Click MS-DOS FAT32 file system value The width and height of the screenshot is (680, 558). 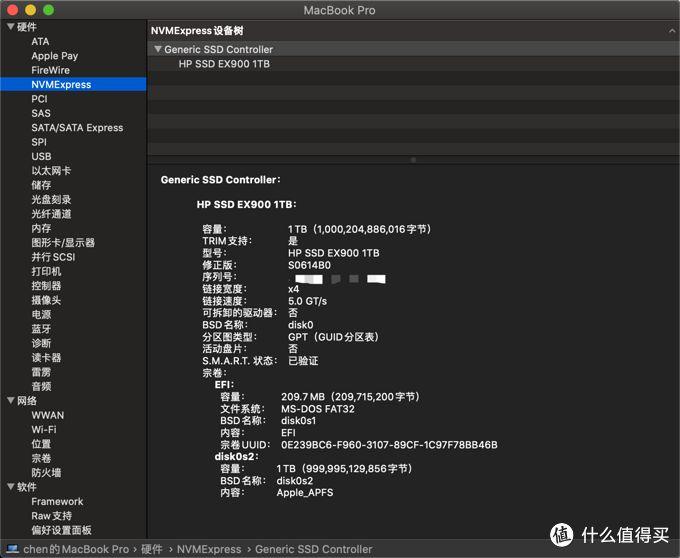(317, 409)
